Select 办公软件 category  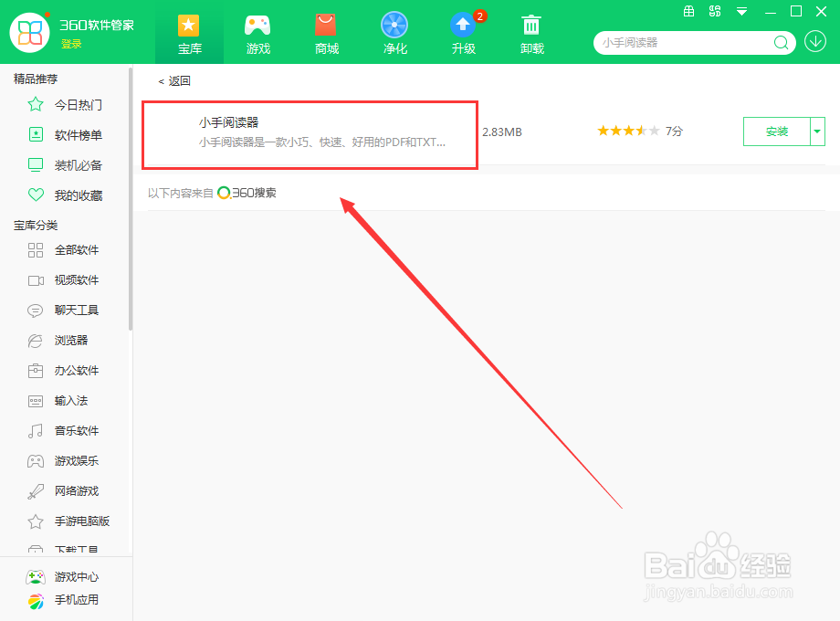[77, 370]
